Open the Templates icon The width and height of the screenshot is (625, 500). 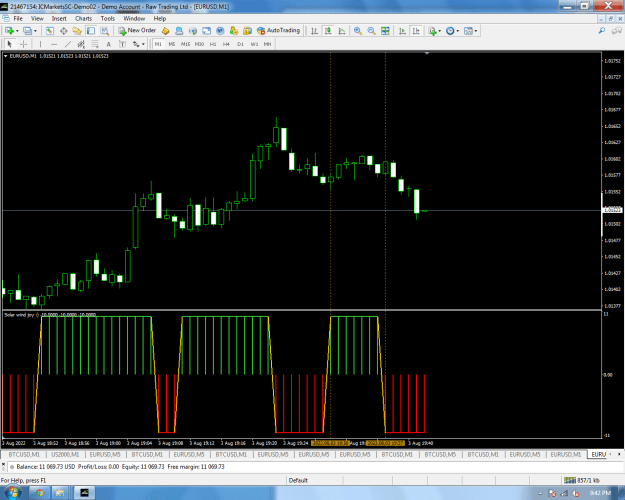468,31
